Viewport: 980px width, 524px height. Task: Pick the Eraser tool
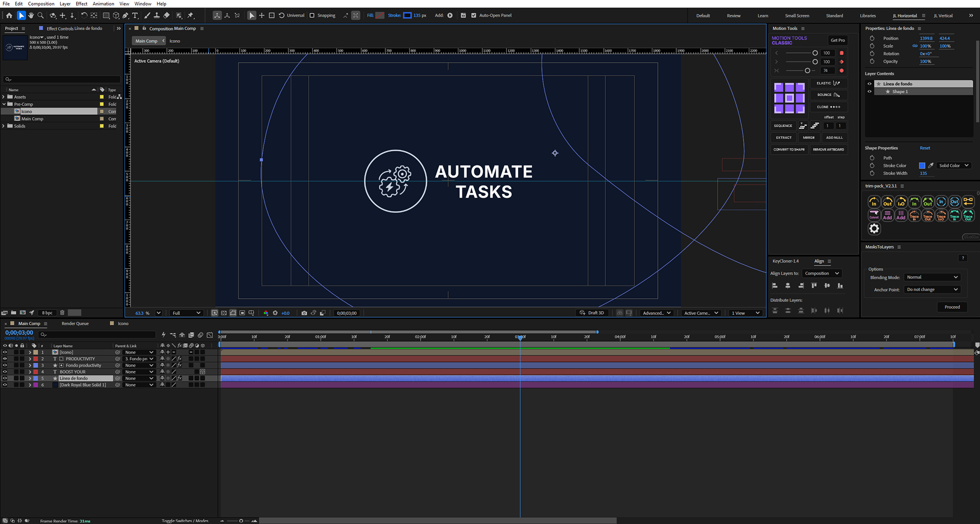(x=166, y=15)
